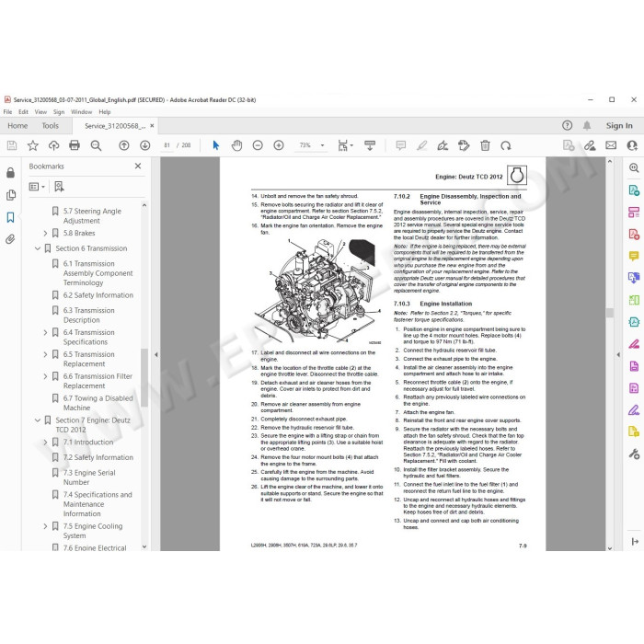This screenshot has width=644, height=644.
Task: Collapse Section 6 Transmission bookmark
Action: (x=38, y=248)
